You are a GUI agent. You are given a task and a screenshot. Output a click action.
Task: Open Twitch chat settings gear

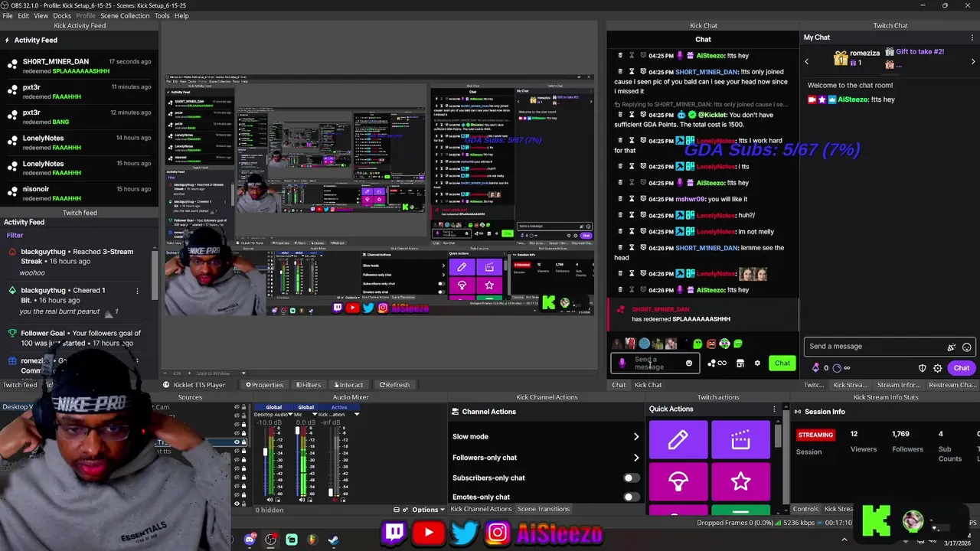(937, 368)
